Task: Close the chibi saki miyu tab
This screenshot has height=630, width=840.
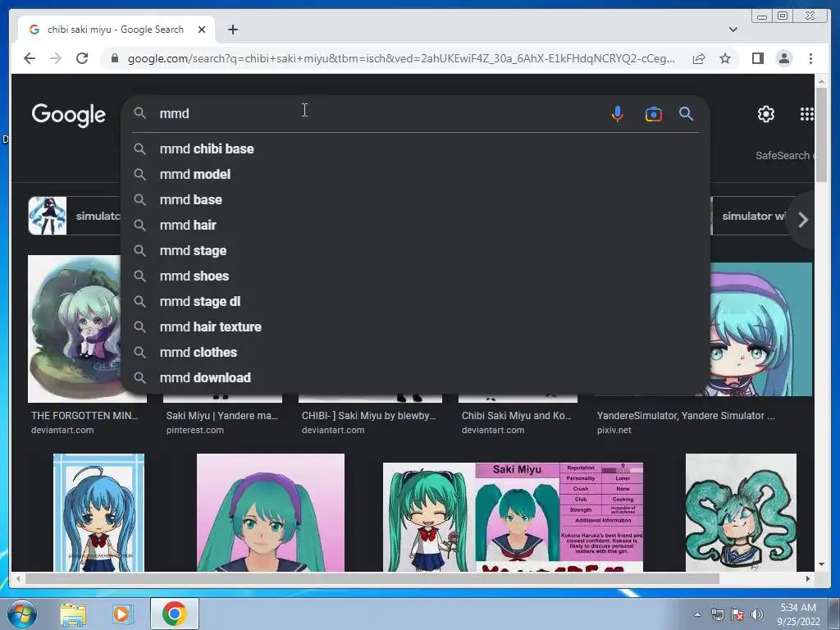Action: point(202,30)
